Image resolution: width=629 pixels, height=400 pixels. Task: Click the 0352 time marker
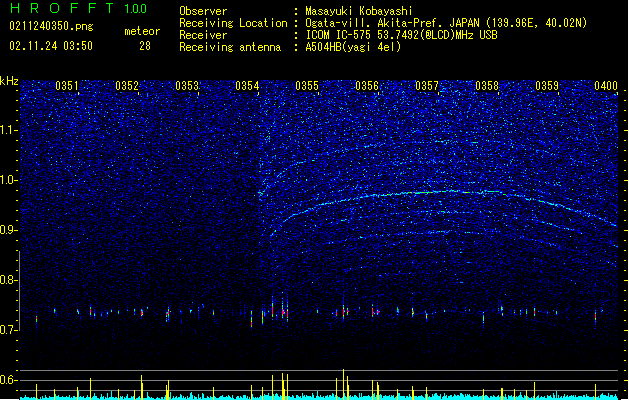coord(127,86)
